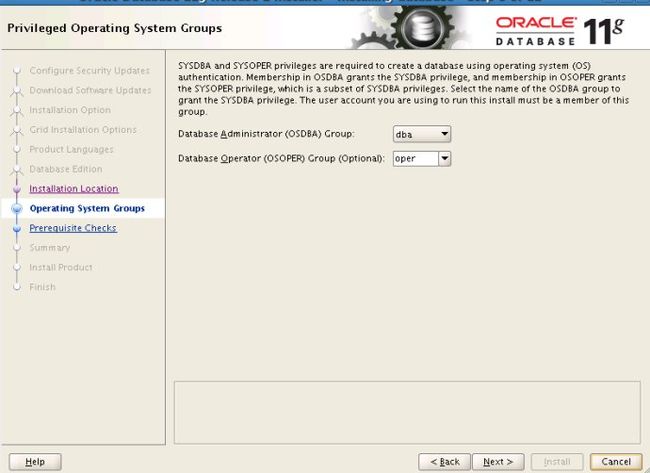Viewport: 650px width, 473px height.
Task: Click the Help button
Action: 35,461
